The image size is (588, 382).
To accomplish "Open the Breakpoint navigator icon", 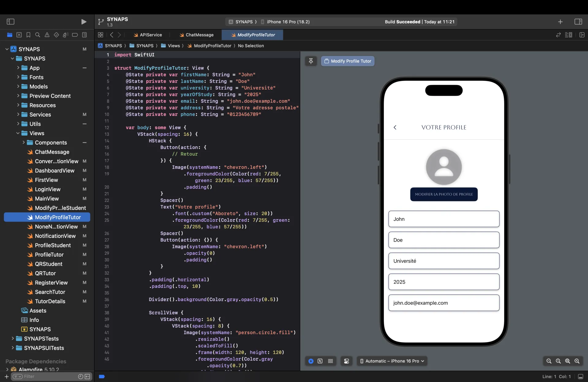I will 75,35.
